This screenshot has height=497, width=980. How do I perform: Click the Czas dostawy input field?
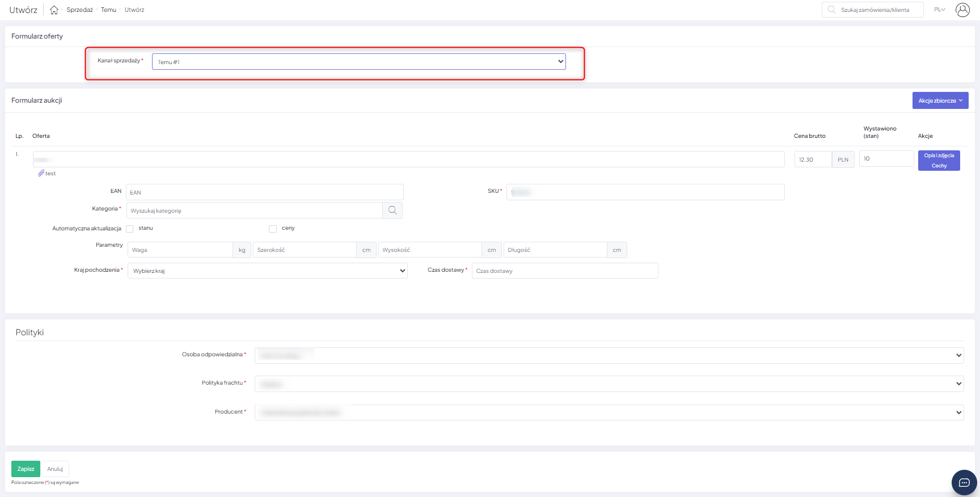[x=564, y=271]
